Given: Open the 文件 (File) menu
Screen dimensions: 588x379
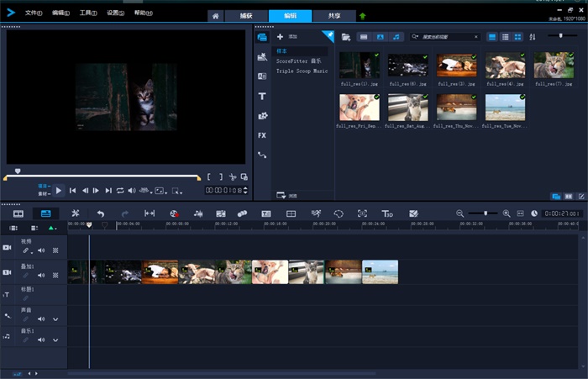Looking at the screenshot, I should pos(33,13).
